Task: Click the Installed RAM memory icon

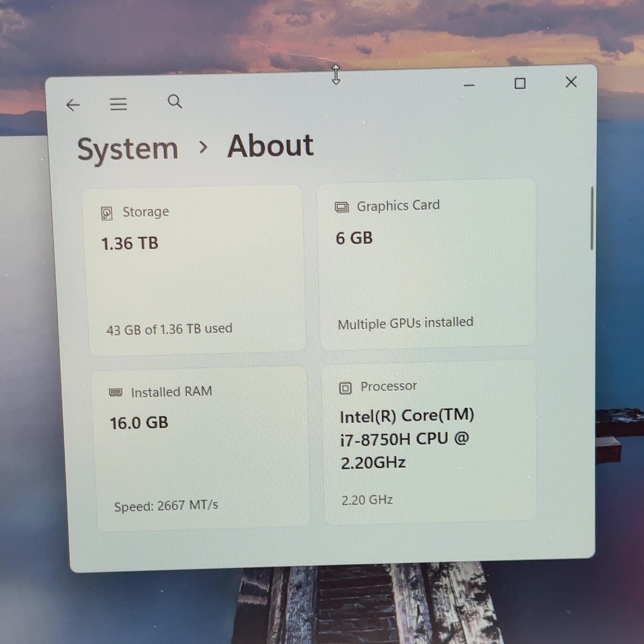Action: (x=116, y=393)
